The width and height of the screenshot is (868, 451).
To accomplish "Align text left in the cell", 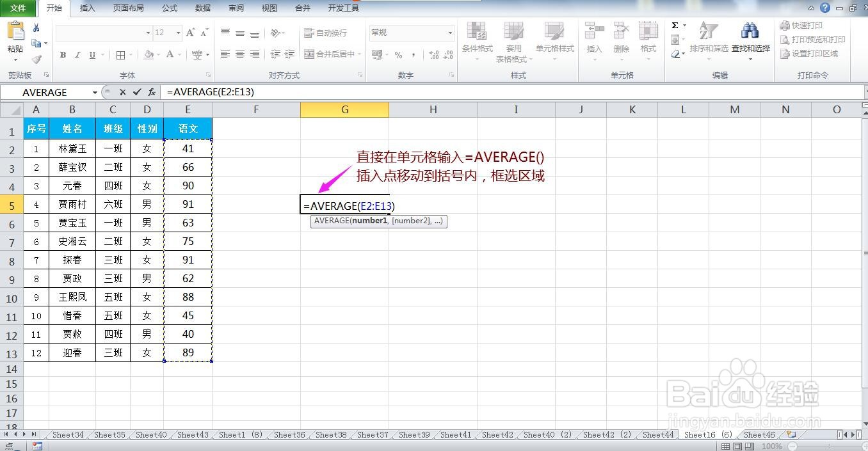I will coord(225,54).
